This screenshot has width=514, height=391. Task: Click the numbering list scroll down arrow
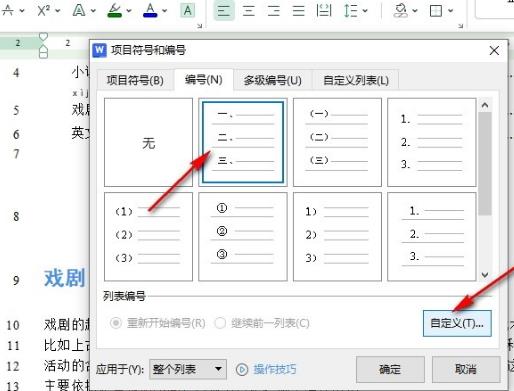(485, 275)
